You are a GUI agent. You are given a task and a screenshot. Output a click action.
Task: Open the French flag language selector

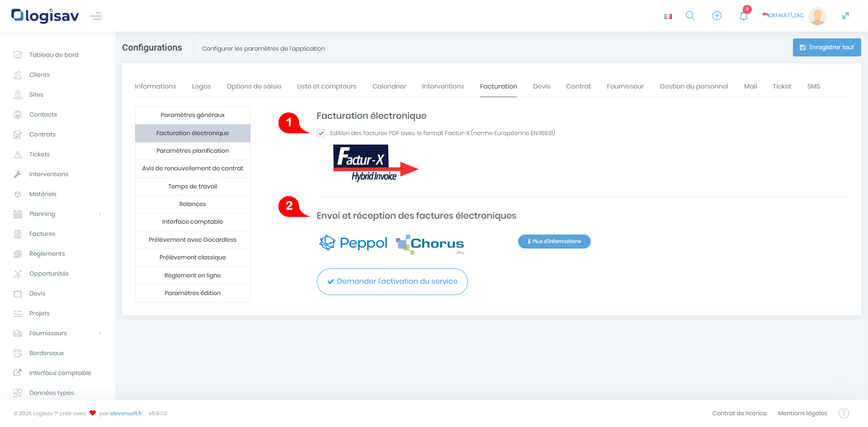tap(668, 16)
